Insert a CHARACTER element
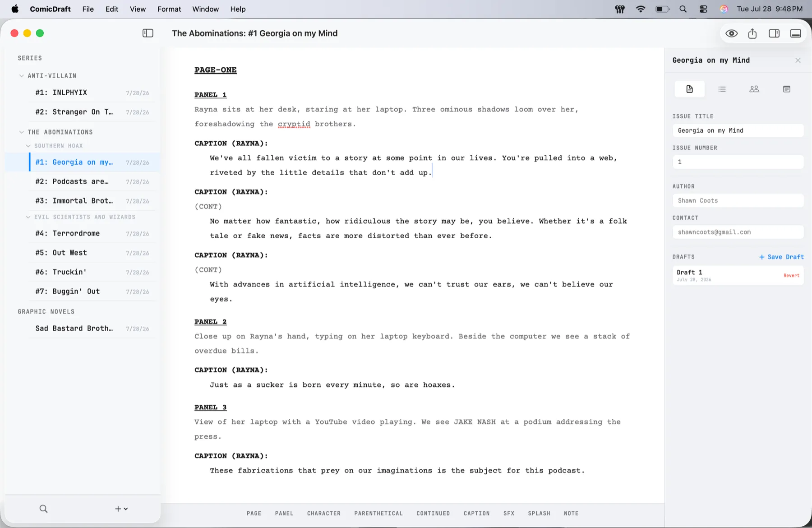812x528 pixels. click(324, 514)
